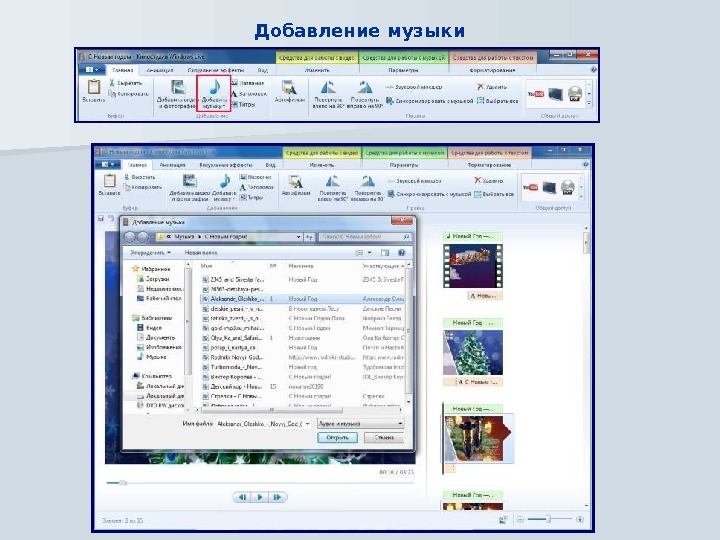Image resolution: width=720 pixels, height=540 pixels.
Task: Click Rotate right 90° in upper ribbon
Action: click(x=366, y=94)
